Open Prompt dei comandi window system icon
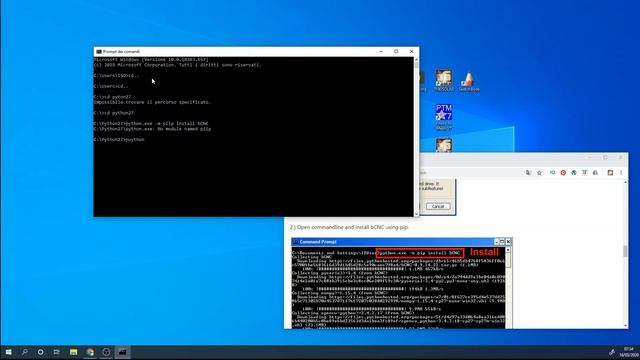Viewport: 640px width, 360px height. click(x=98, y=52)
